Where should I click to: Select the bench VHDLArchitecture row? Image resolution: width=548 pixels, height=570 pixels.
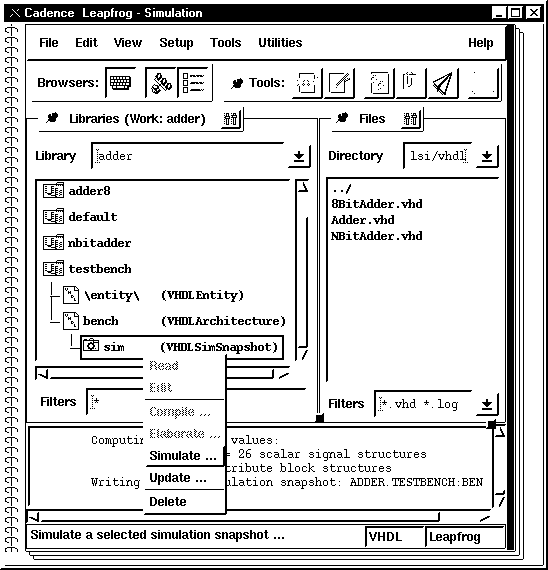(174, 321)
